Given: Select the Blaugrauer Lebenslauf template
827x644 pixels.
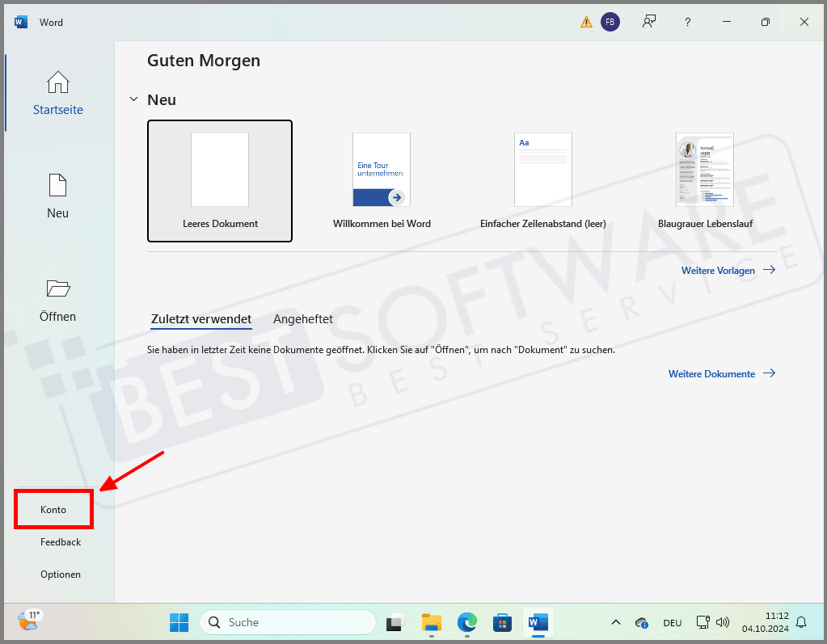Looking at the screenshot, I should 705,181.
